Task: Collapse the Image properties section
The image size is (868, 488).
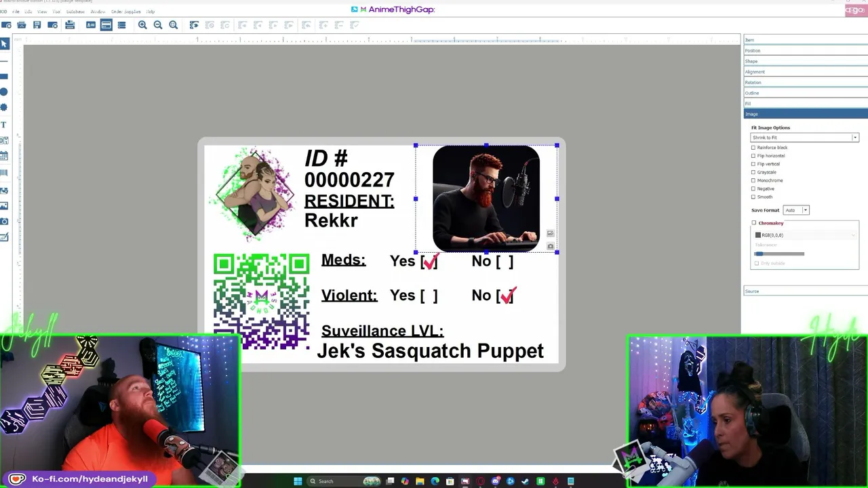Action: pos(806,114)
